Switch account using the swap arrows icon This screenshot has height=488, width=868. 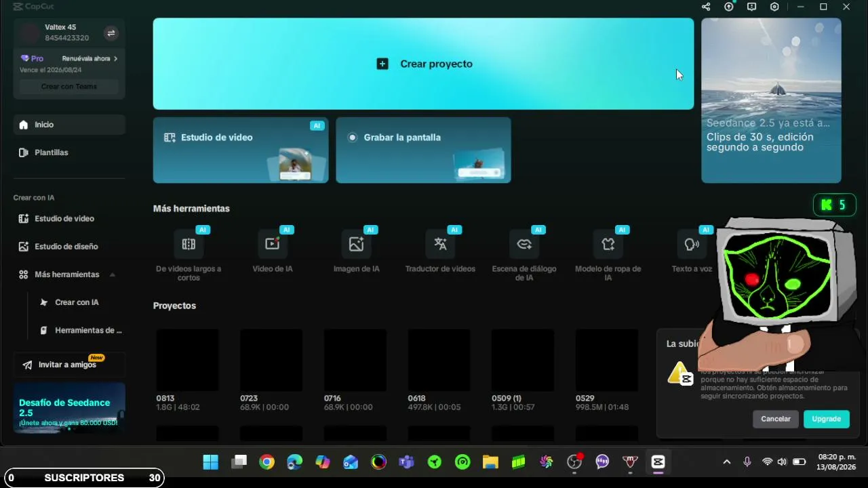click(x=111, y=33)
